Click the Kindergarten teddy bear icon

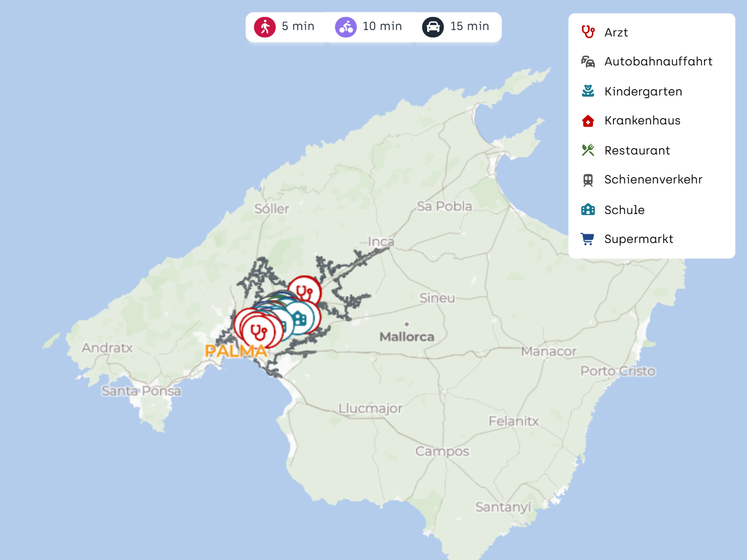point(588,91)
